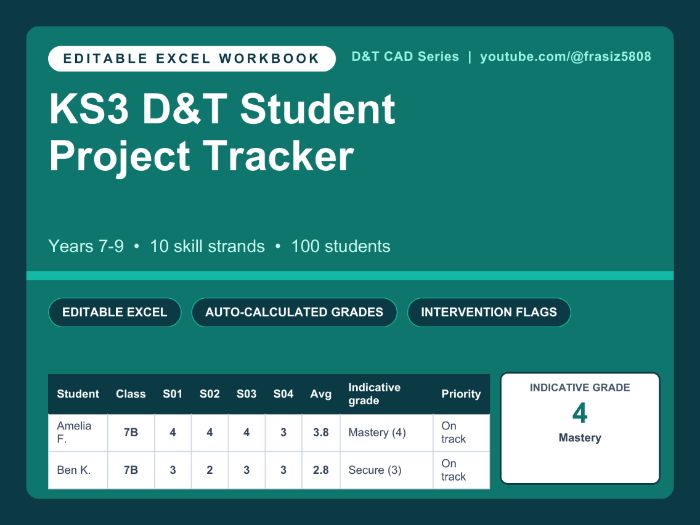Select the Ben K. student cell

point(78,470)
